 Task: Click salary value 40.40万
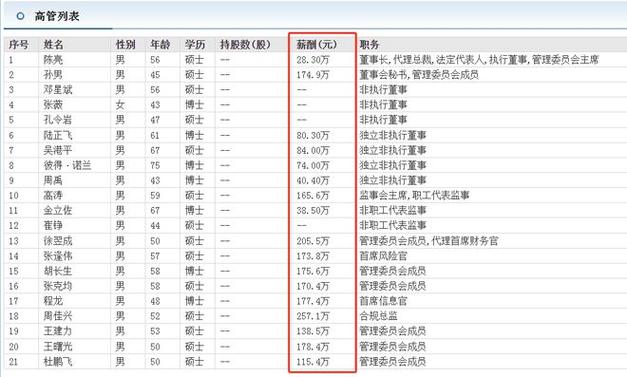313,180
